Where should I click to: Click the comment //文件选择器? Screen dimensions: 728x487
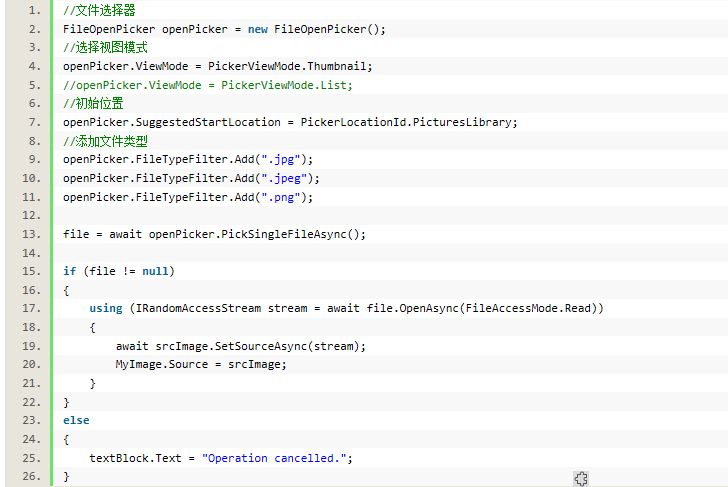[99, 10]
